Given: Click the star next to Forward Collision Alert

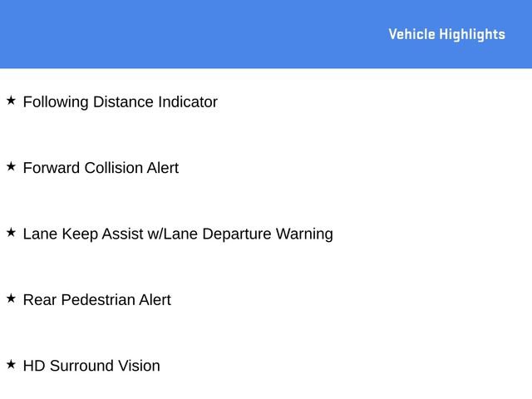Looking at the screenshot, I should point(11,166).
